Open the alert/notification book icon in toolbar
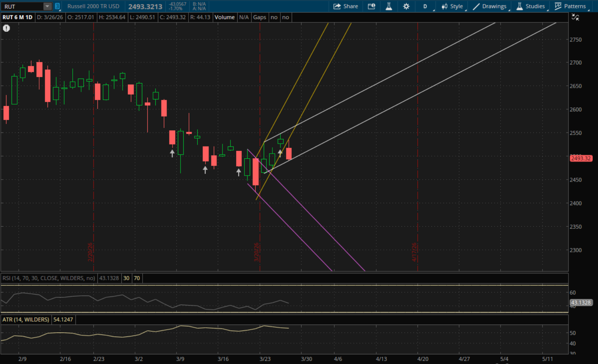The image size is (598, 364). (372, 6)
